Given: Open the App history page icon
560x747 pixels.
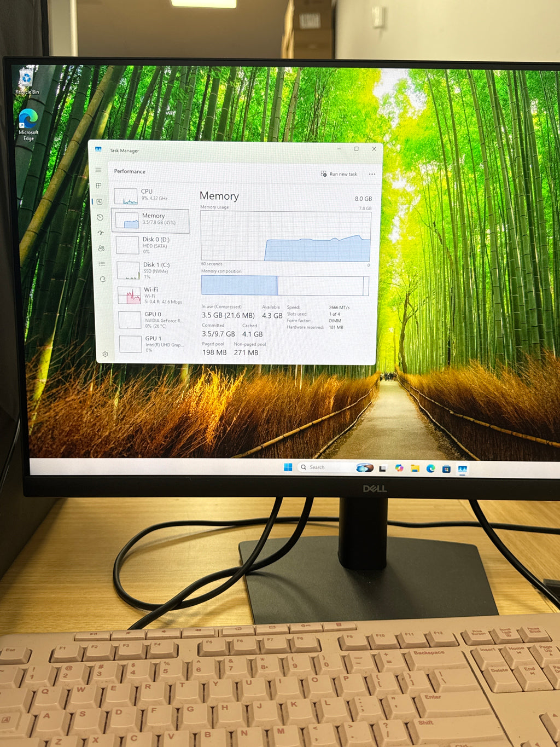Looking at the screenshot, I should [100, 217].
